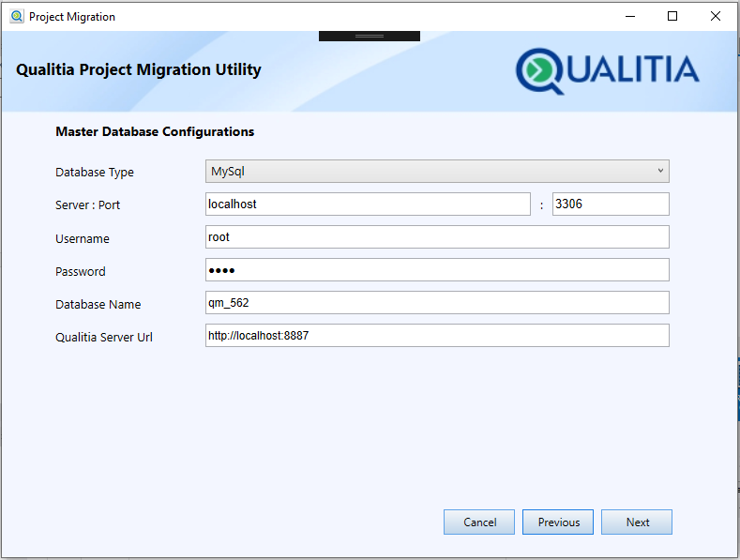
Task: Proceed with the Next button
Action: point(637,522)
